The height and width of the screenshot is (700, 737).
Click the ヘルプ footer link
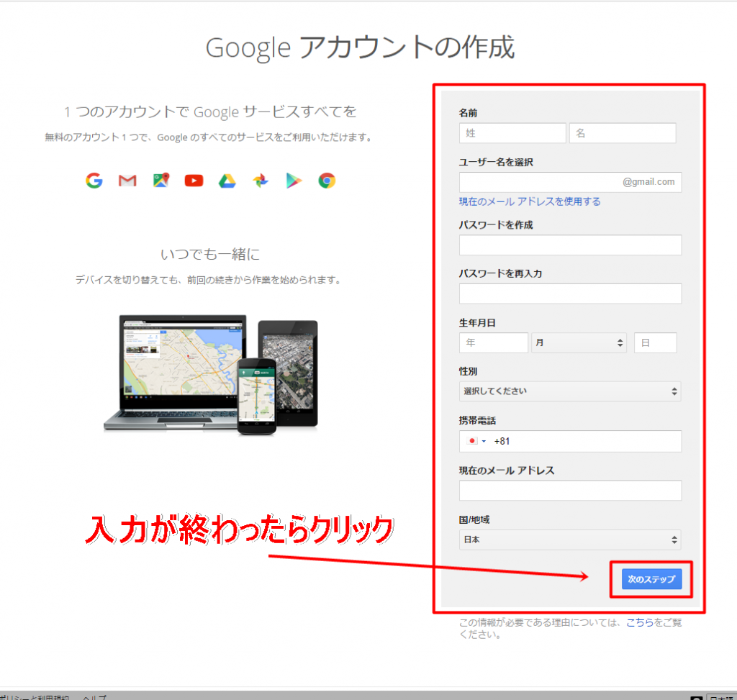click(x=94, y=697)
